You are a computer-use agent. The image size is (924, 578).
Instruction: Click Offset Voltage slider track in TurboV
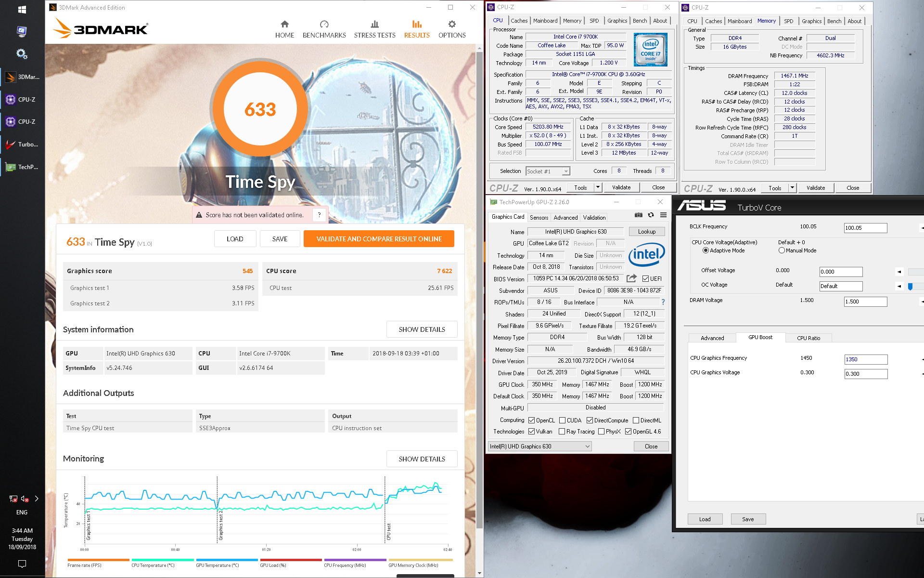tap(916, 272)
